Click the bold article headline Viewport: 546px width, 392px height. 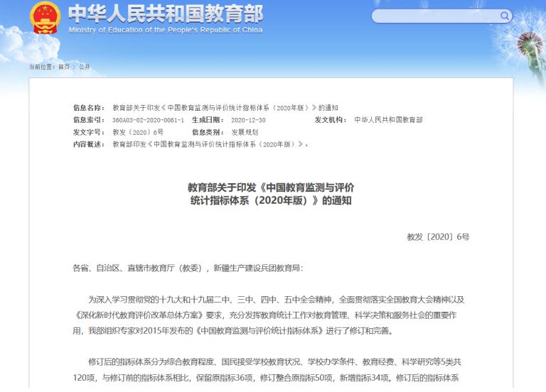(271, 194)
